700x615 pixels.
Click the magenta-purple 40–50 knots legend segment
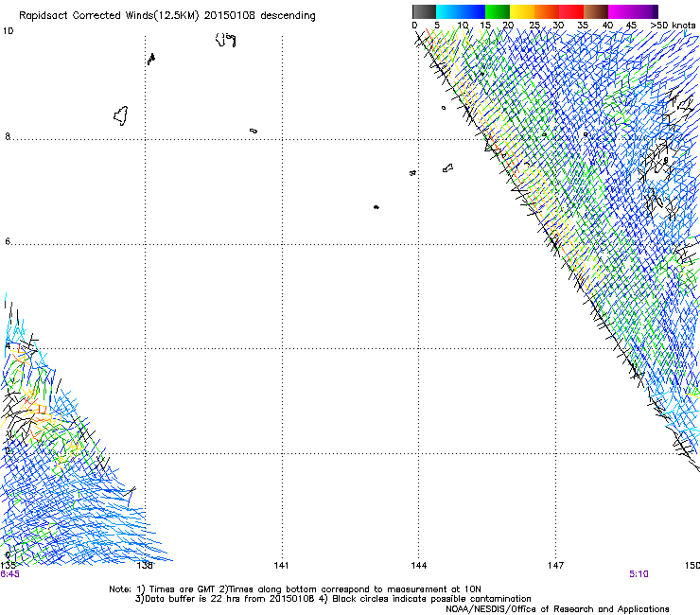click(x=633, y=11)
